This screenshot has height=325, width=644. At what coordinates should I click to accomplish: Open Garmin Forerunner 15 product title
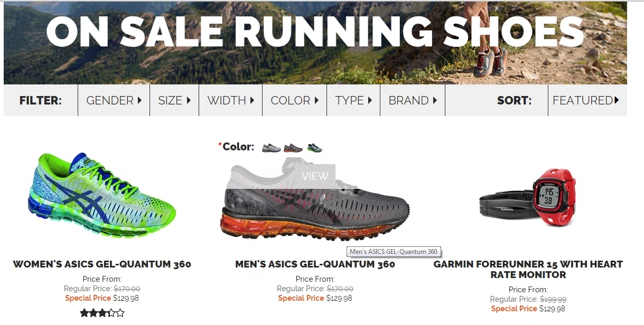point(528,270)
